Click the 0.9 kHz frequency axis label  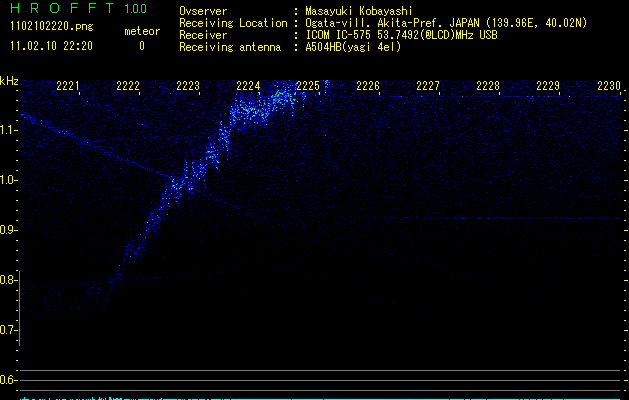click(9, 230)
